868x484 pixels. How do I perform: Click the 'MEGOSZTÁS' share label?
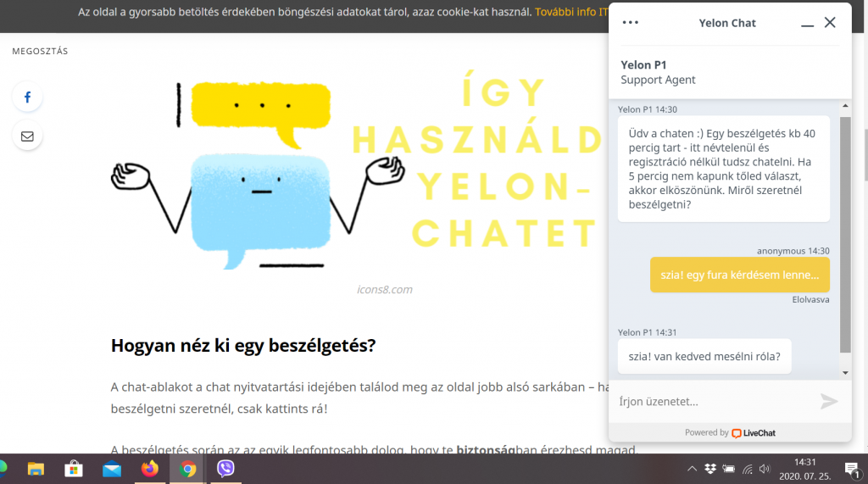[40, 51]
